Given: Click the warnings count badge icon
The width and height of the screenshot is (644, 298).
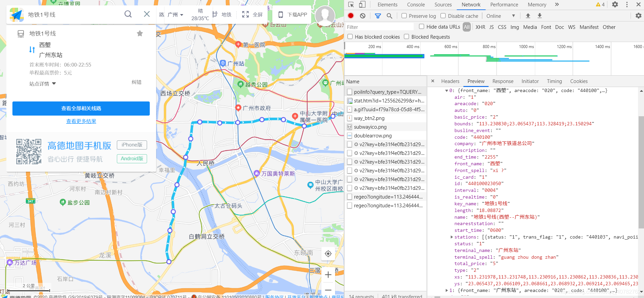Looking at the screenshot, I should (600, 5).
